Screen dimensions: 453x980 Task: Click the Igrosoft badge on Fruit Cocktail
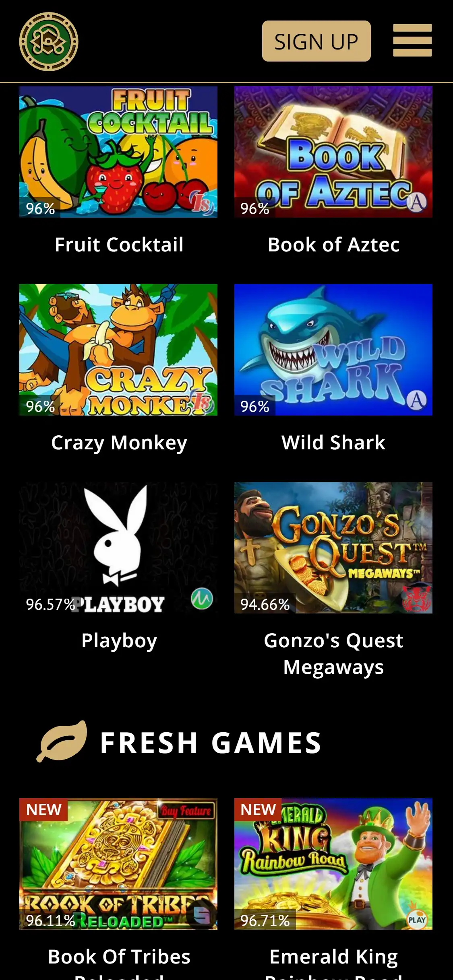[x=202, y=202]
